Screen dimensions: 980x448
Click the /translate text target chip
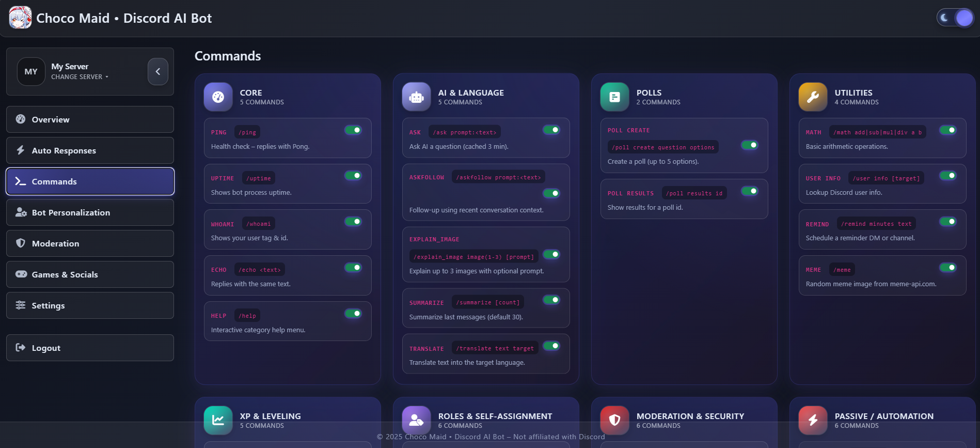tap(495, 348)
